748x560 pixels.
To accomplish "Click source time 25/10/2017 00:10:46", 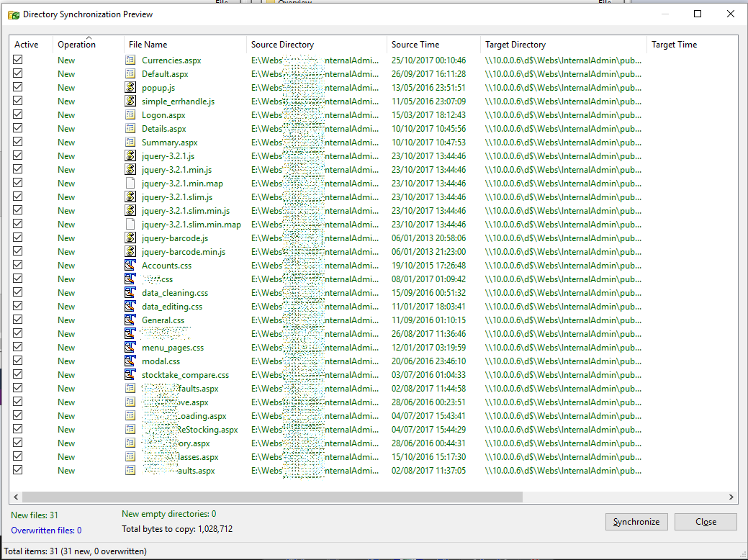I will tap(429, 60).
